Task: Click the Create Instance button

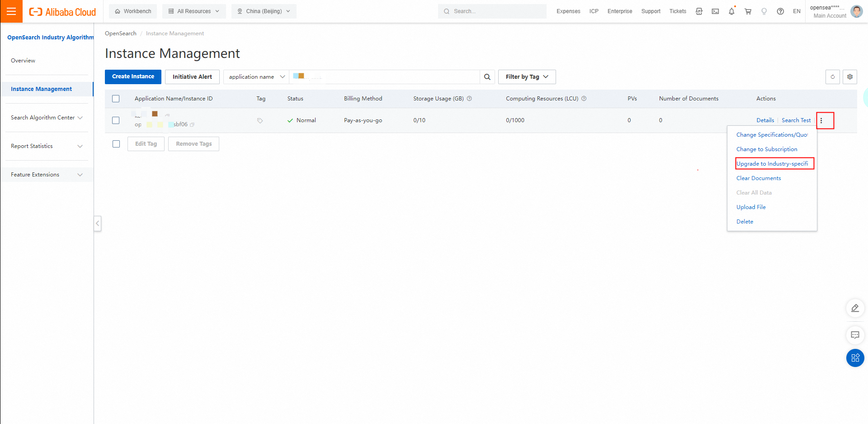Action: pyautogui.click(x=133, y=77)
